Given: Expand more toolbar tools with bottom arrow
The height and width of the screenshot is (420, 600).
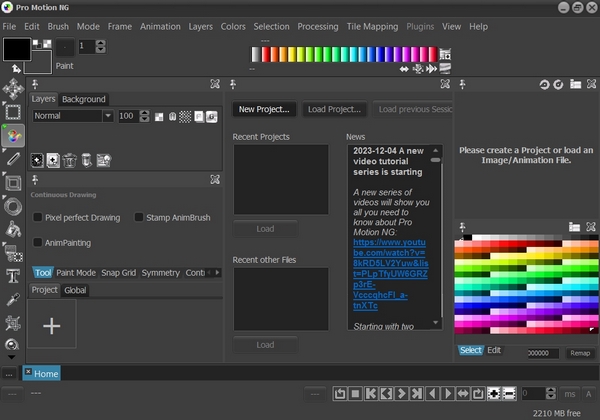Looking at the screenshot, I should 12,357.
